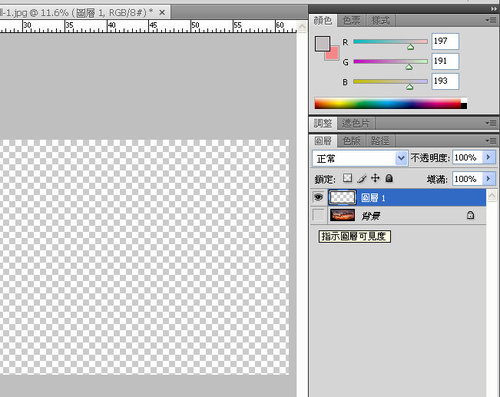
Task: Click the G channel slider track
Action: point(390,61)
